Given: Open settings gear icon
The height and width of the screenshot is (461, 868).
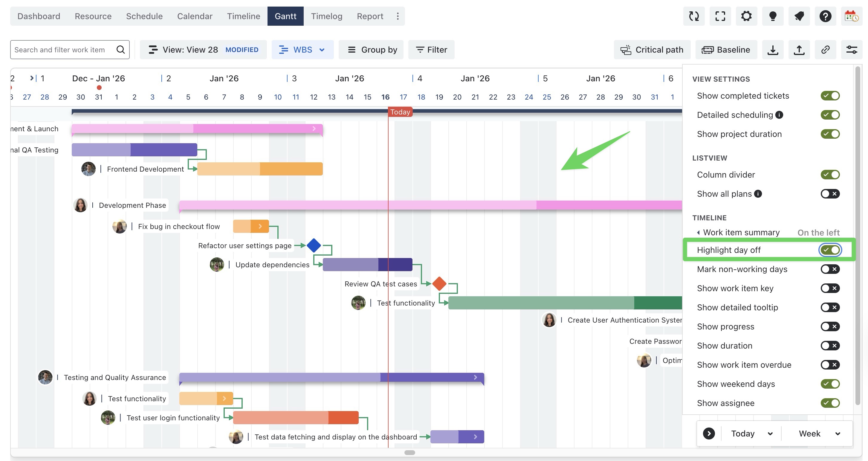Looking at the screenshot, I should click(x=746, y=16).
